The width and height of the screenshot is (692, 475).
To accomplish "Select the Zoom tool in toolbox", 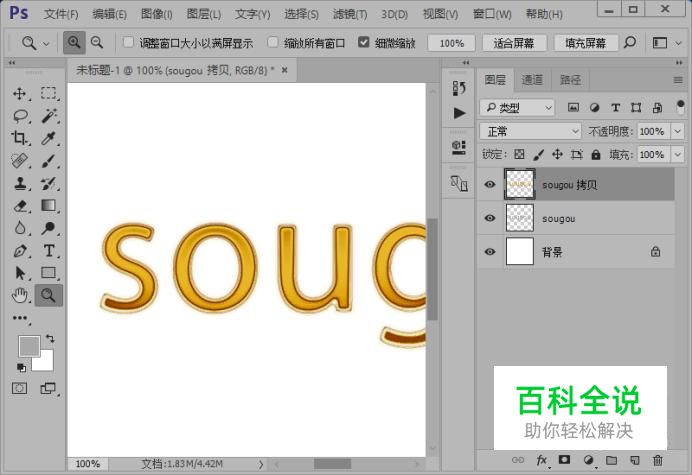I will coord(49,295).
